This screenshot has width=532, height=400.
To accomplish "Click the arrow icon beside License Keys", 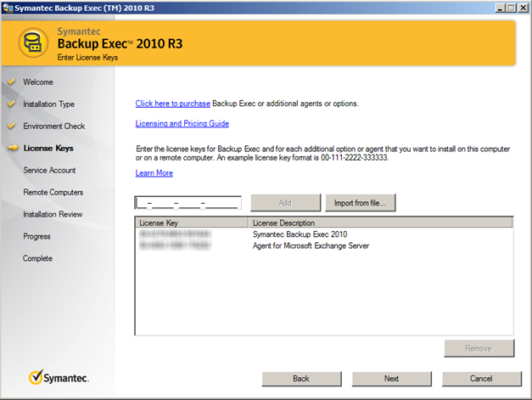I will point(13,148).
